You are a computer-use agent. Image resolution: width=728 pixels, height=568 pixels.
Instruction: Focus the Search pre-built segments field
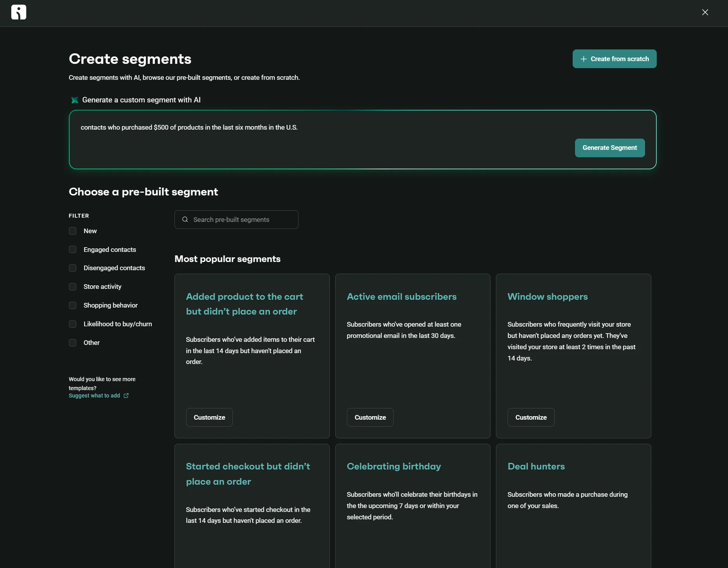coord(236,220)
